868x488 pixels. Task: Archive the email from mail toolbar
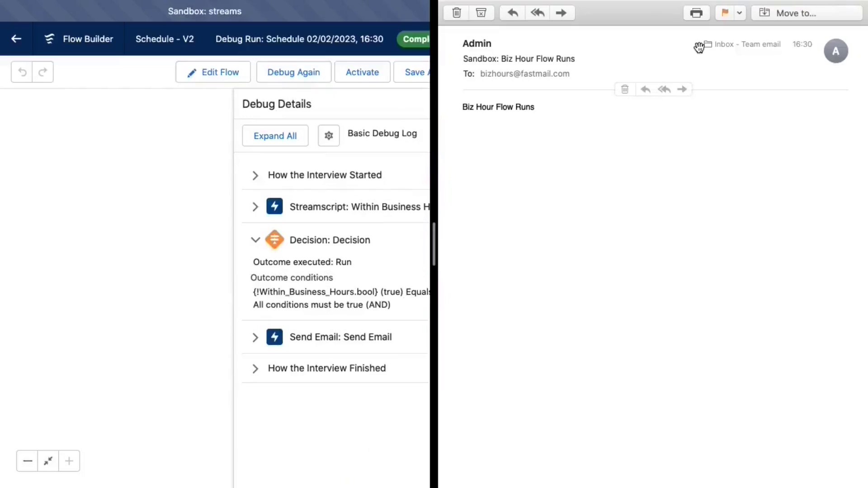(x=481, y=13)
